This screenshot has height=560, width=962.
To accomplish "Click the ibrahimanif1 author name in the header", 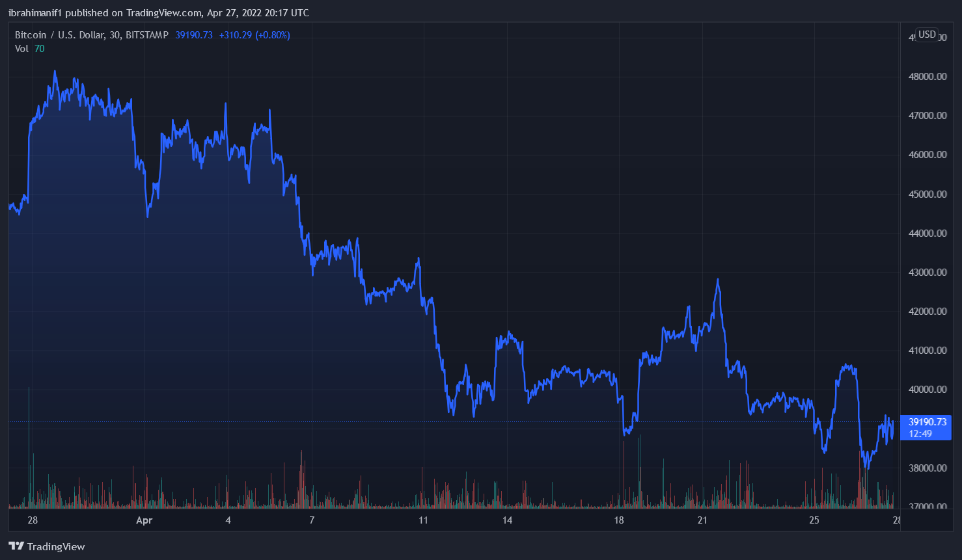I will [x=35, y=13].
